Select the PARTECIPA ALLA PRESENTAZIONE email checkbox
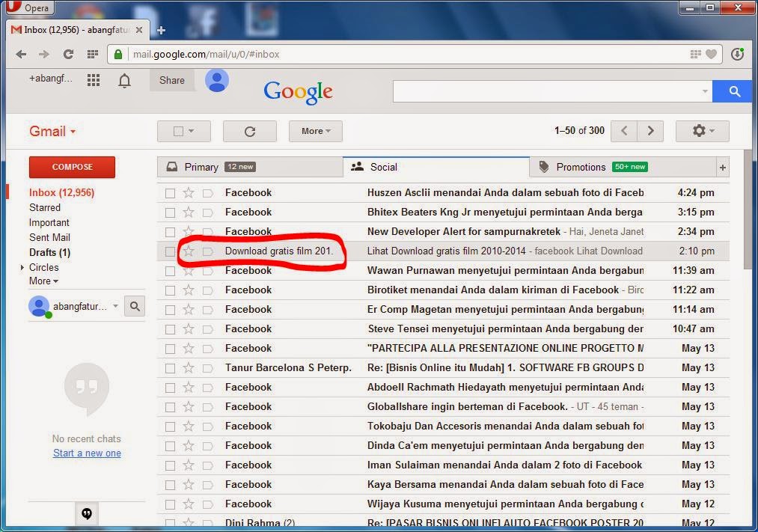 170,349
